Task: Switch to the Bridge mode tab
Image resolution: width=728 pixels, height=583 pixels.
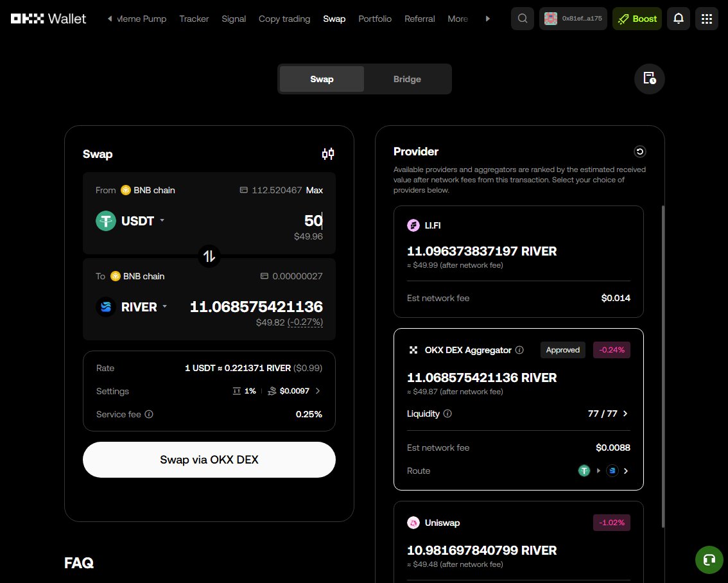Action: (x=407, y=79)
